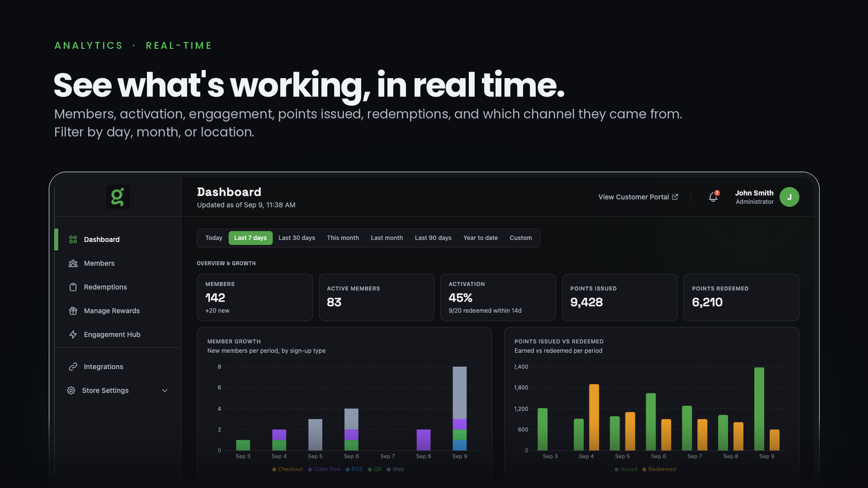Toggle the Checkout legend series
This screenshot has width=868, height=488.
(x=288, y=470)
